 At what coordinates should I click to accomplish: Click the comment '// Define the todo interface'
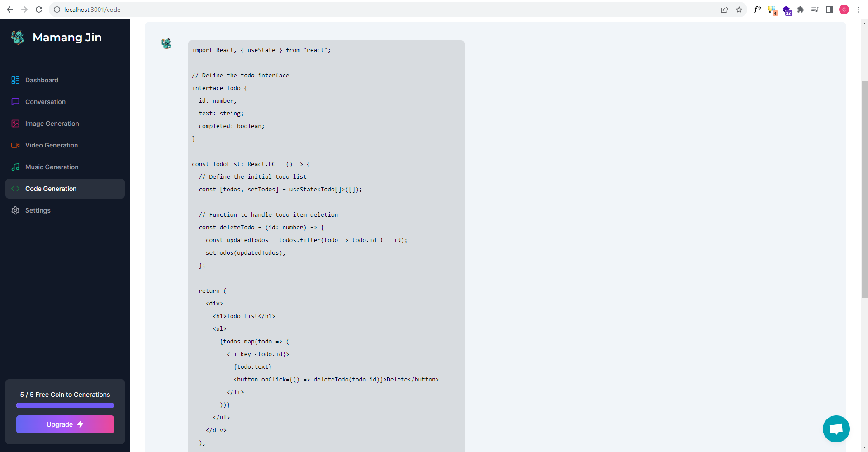pyautogui.click(x=241, y=76)
